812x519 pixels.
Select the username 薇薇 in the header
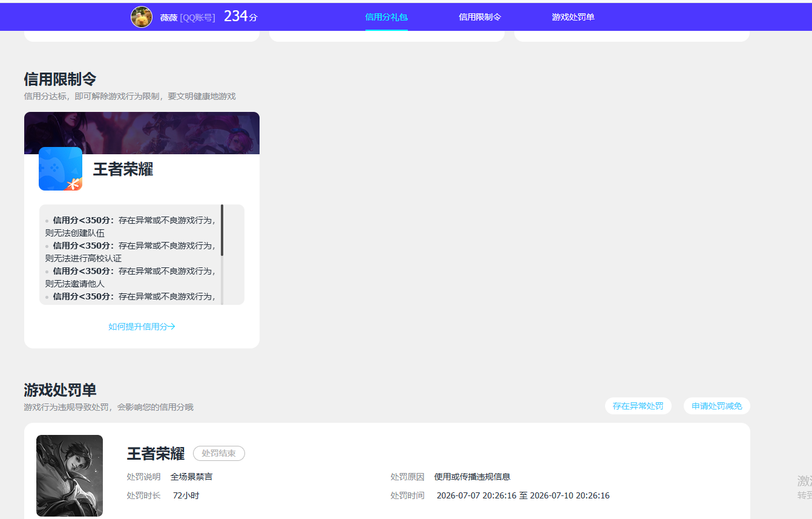coord(169,18)
